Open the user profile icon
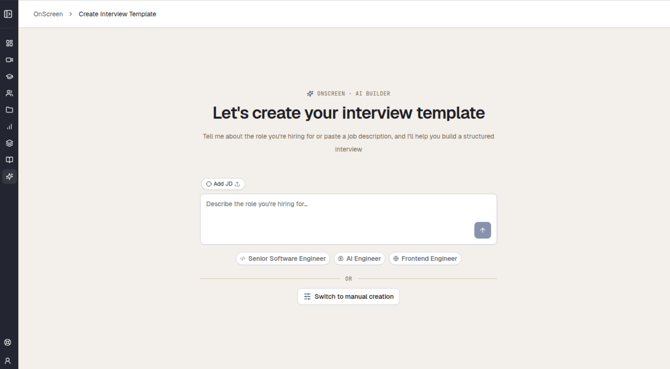Screen dimensions: 670x369 click(x=8, y=360)
